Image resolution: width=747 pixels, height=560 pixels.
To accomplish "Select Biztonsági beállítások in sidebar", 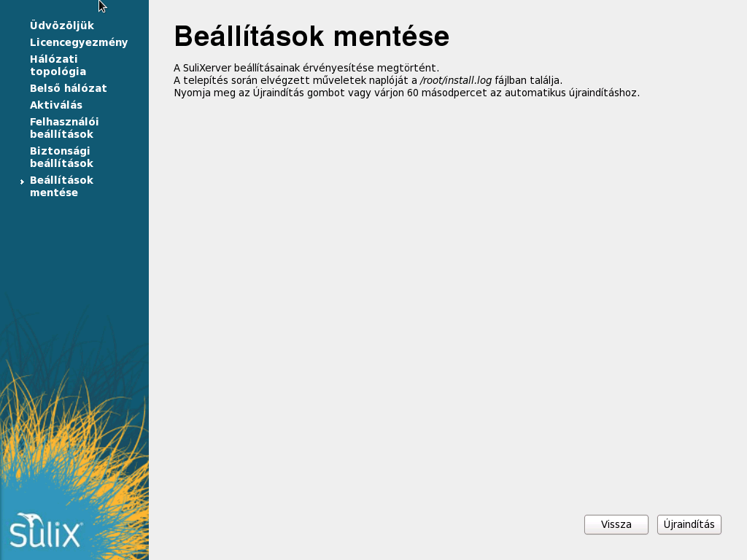I will coord(61,157).
